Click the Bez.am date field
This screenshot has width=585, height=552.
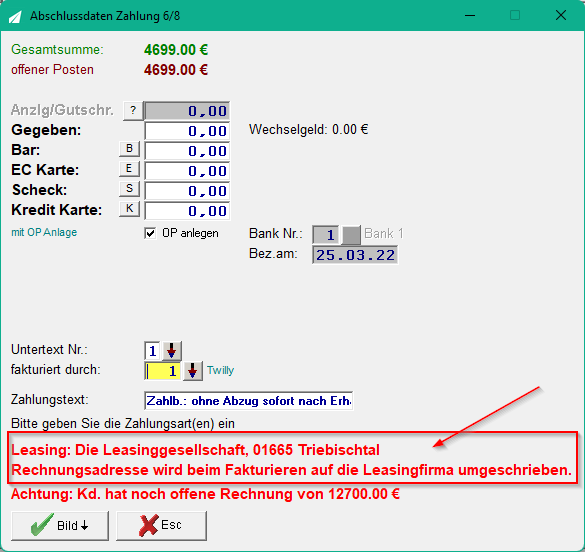355,255
